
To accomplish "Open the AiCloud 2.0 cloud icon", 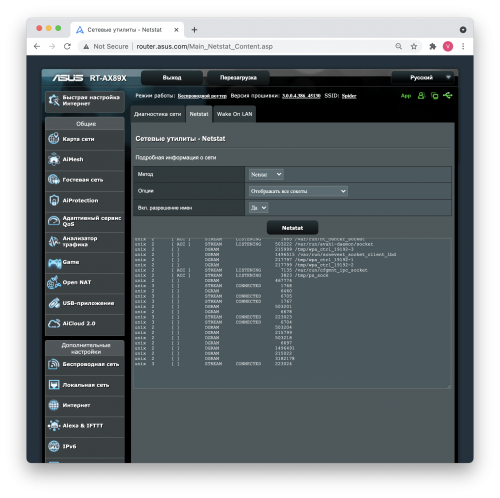I will (54, 324).
